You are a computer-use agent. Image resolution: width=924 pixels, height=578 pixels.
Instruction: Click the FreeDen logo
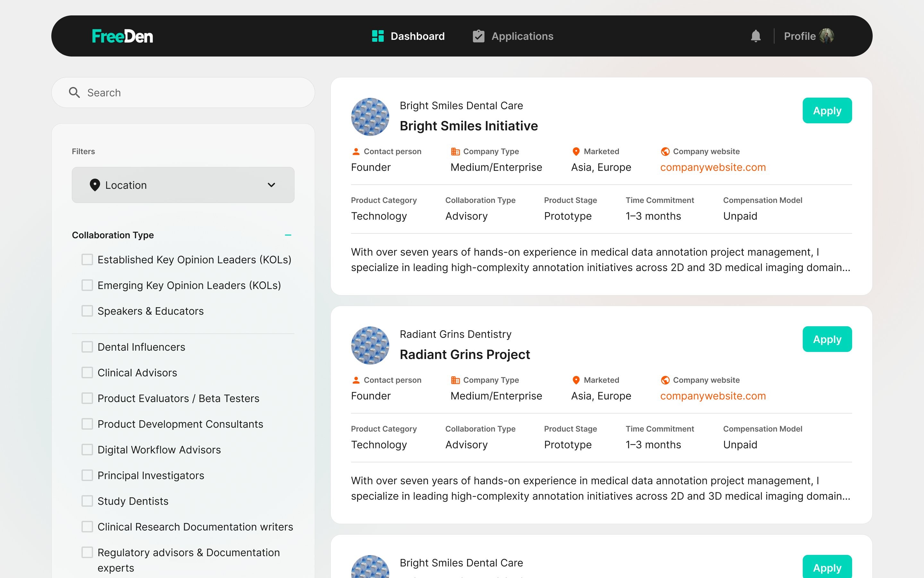[x=122, y=36]
